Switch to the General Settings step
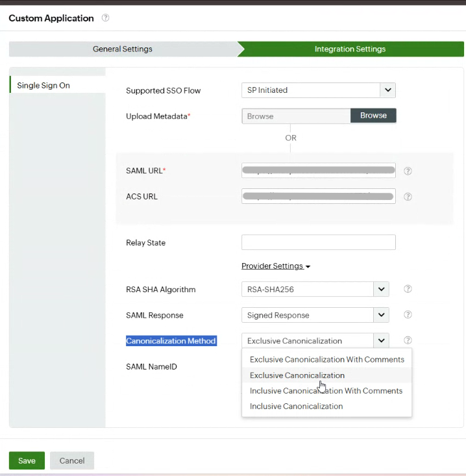Viewport: 466px width, 476px height. [123, 49]
